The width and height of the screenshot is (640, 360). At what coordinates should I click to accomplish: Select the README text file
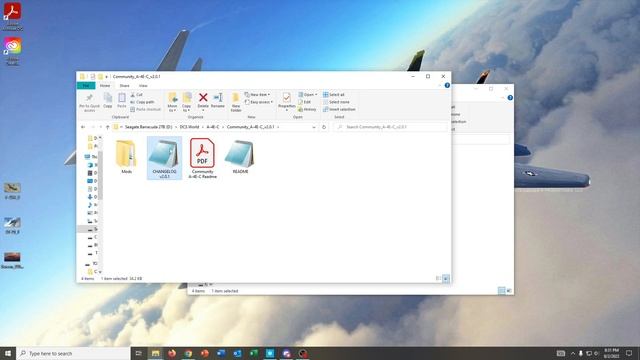(x=240, y=157)
